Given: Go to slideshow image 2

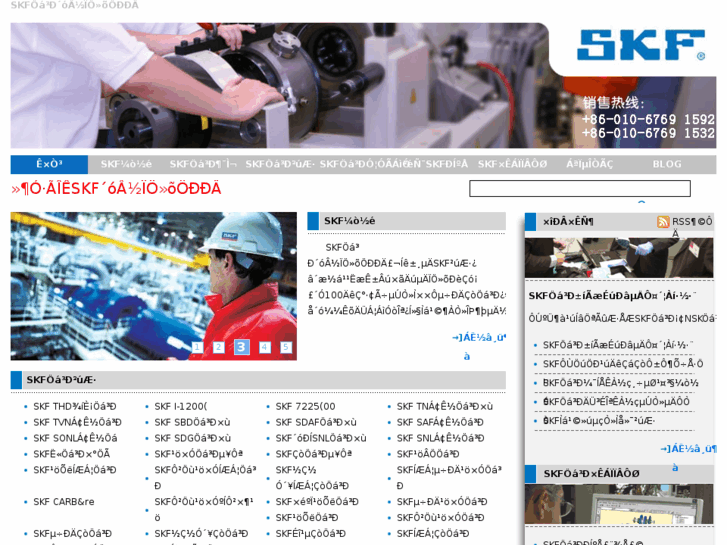Looking at the screenshot, I should (219, 347).
